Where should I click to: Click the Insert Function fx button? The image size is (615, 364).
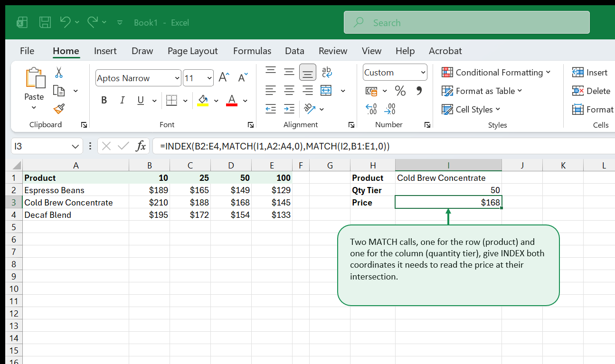141,146
